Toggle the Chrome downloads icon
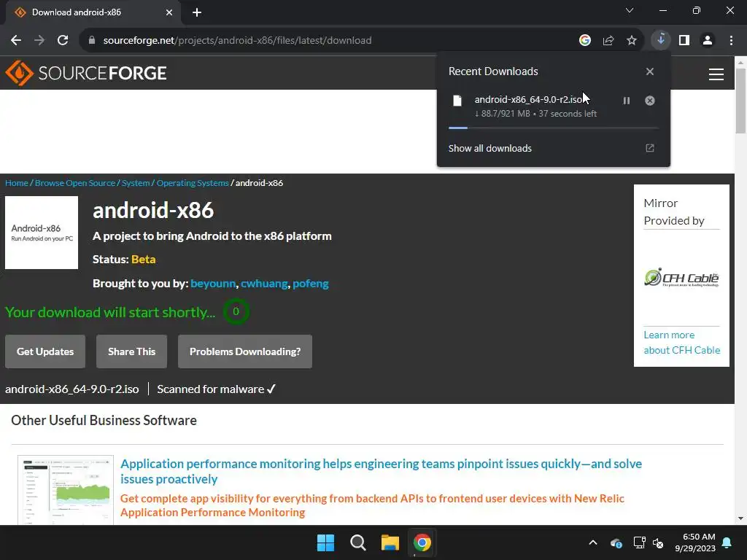 pos(661,40)
